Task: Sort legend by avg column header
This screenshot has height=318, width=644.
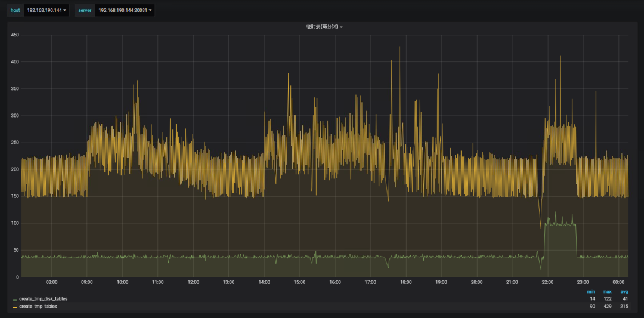Action: click(x=624, y=291)
